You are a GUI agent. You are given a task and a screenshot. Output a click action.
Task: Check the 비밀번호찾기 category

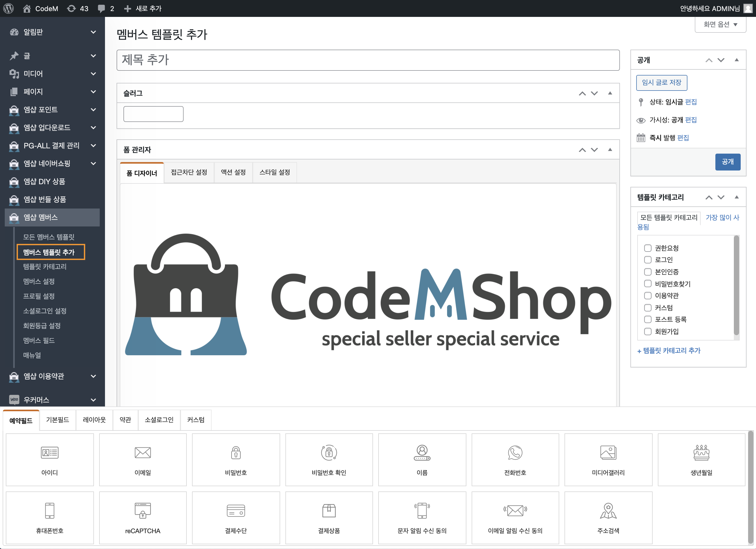[x=648, y=283]
